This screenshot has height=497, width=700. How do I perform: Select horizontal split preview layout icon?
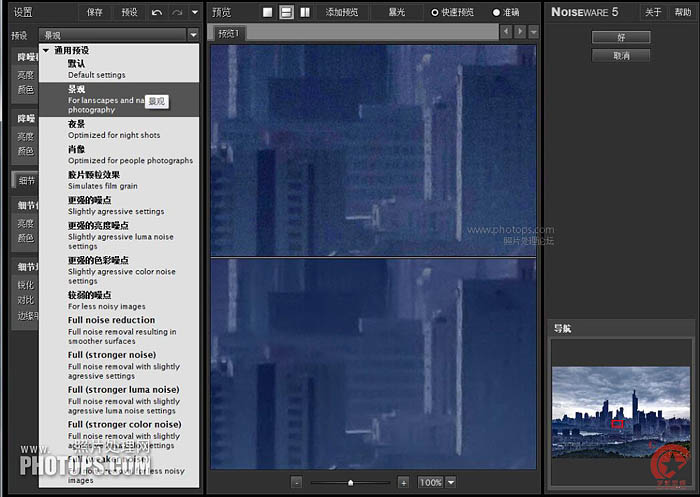(x=286, y=12)
